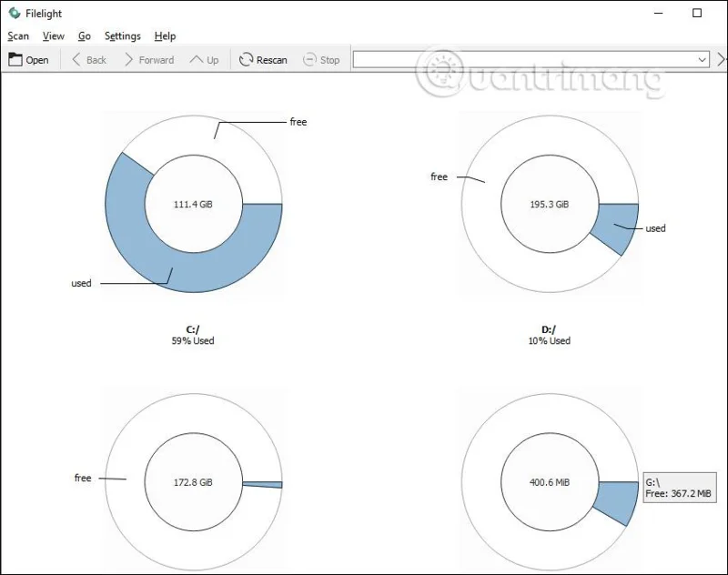Viewport: 728px width, 575px height.
Task: Click the '59% Used' text
Action: pyautogui.click(x=193, y=340)
